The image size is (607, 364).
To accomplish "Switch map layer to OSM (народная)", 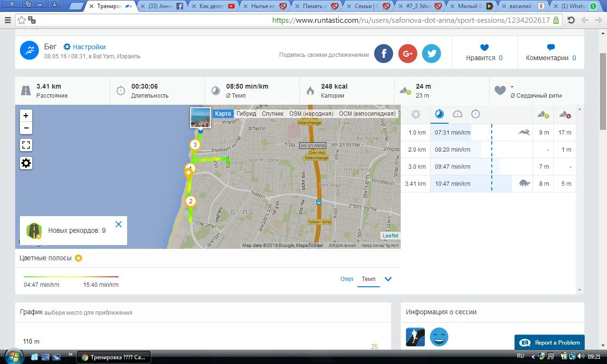I will (311, 114).
